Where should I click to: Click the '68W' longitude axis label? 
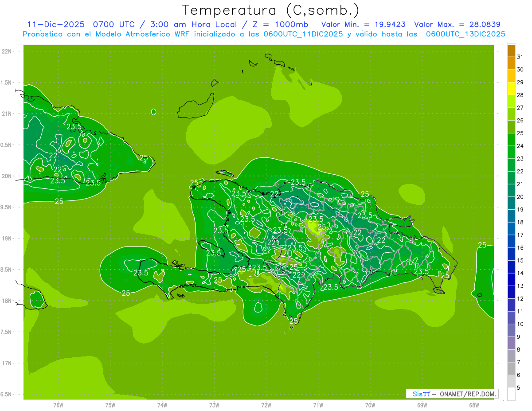[474, 405]
